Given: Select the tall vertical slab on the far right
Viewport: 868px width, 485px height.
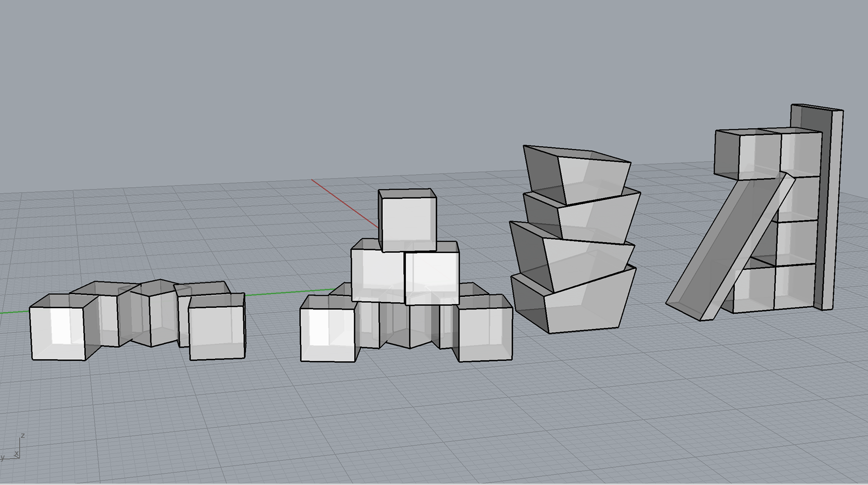Looking at the screenshot, I should (830, 208).
